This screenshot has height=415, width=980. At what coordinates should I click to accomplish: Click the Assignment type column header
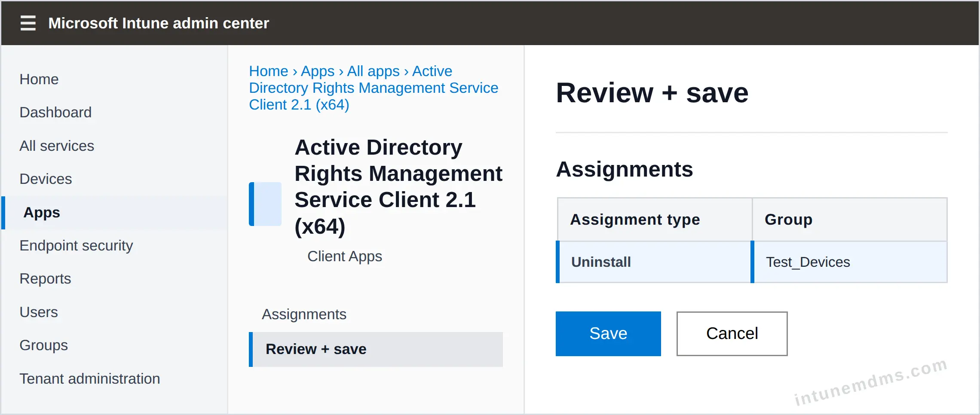point(655,220)
